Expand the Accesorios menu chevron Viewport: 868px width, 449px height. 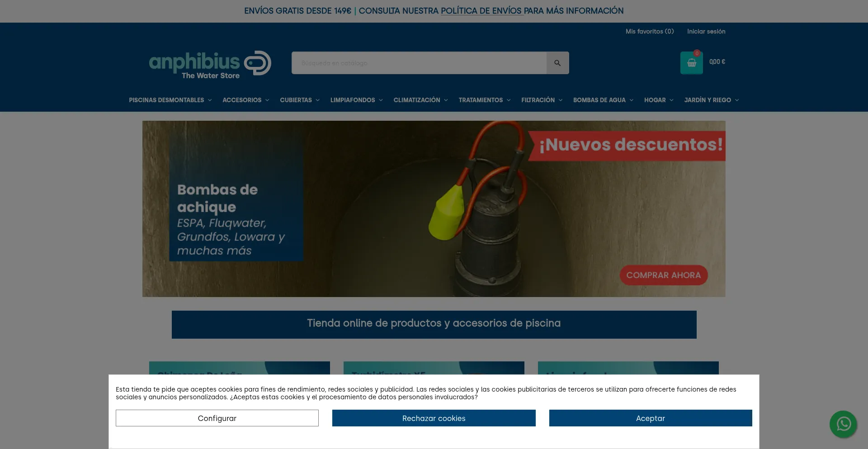267,100
